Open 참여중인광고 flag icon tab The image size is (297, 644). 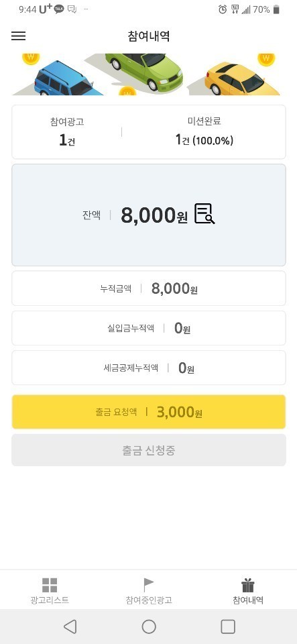pyautogui.click(x=149, y=590)
